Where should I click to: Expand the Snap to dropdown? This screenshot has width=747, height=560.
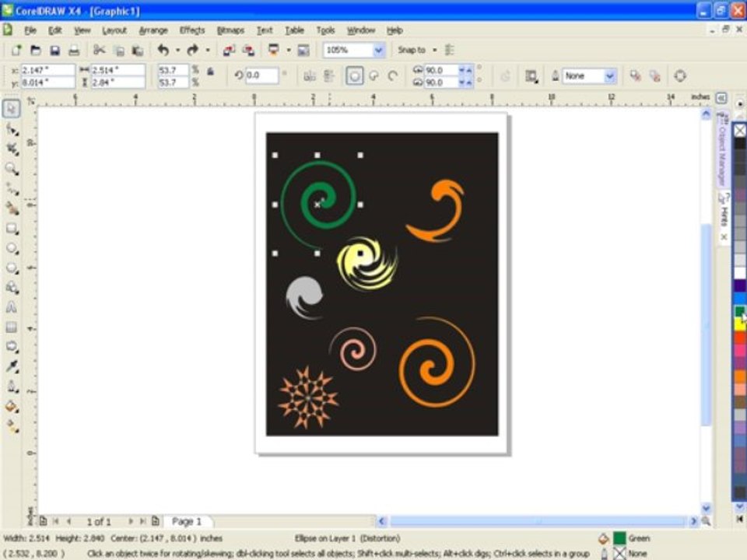coord(434,50)
